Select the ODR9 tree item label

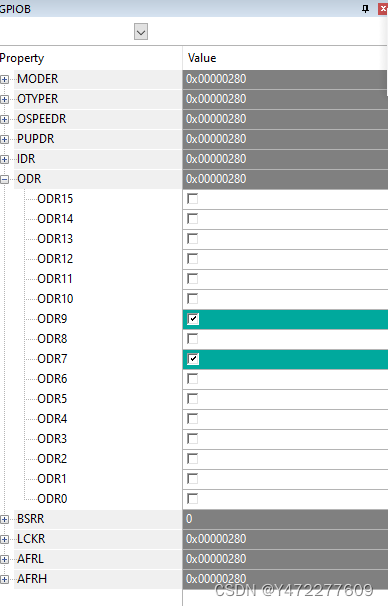pyautogui.click(x=52, y=319)
